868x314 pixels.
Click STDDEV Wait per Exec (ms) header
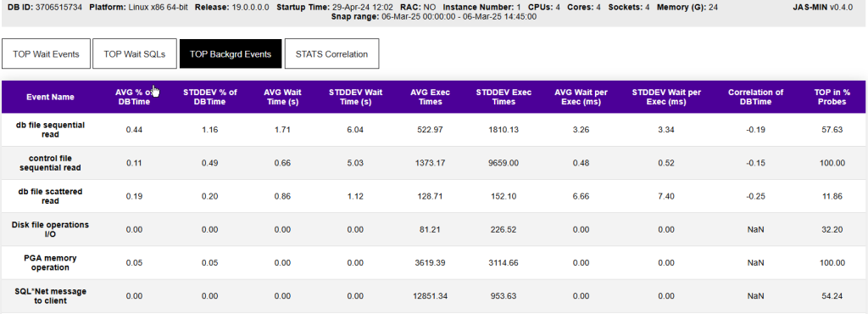pyautogui.click(x=671, y=97)
